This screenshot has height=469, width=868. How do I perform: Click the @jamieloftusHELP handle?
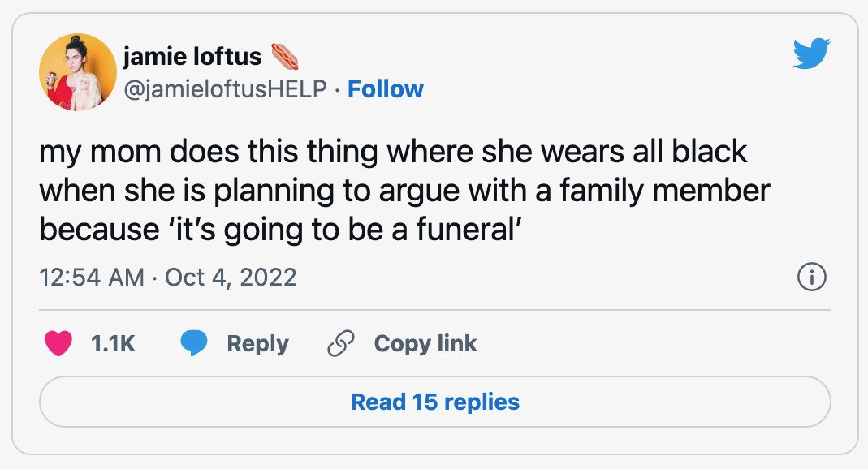pyautogui.click(x=225, y=89)
